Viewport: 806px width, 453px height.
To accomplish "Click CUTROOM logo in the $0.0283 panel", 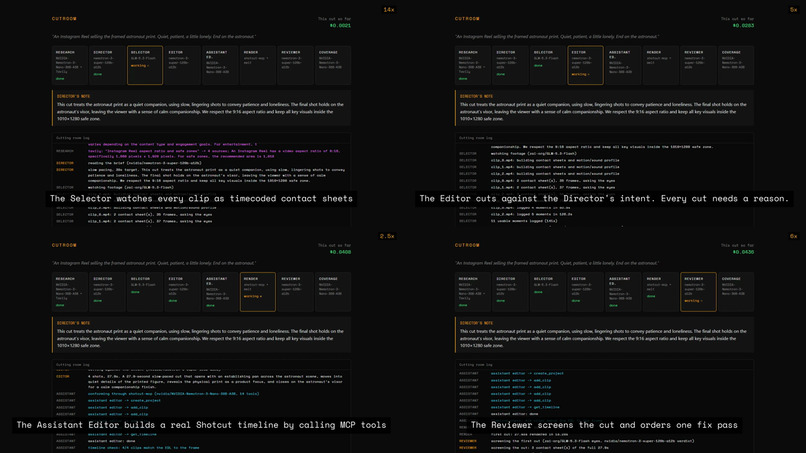I will [467, 19].
